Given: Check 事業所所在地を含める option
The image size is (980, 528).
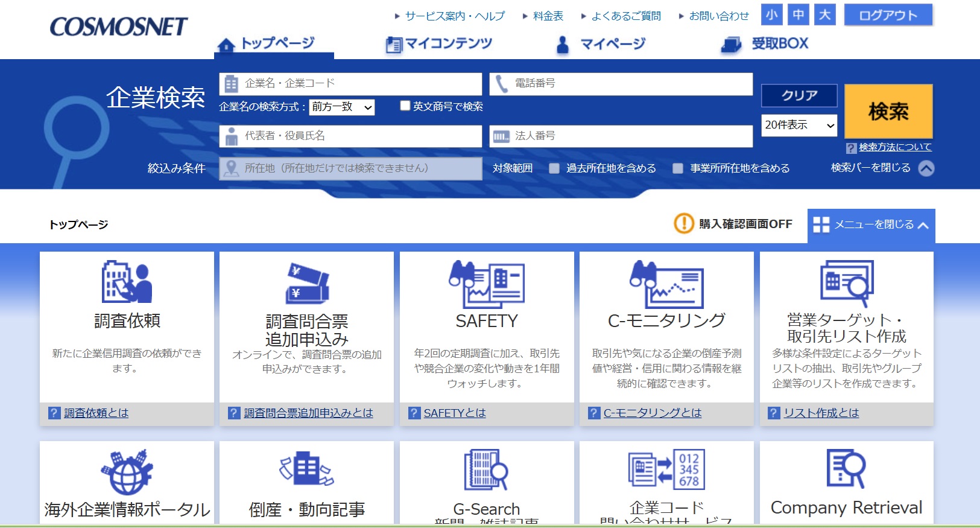Looking at the screenshot, I should point(678,168).
